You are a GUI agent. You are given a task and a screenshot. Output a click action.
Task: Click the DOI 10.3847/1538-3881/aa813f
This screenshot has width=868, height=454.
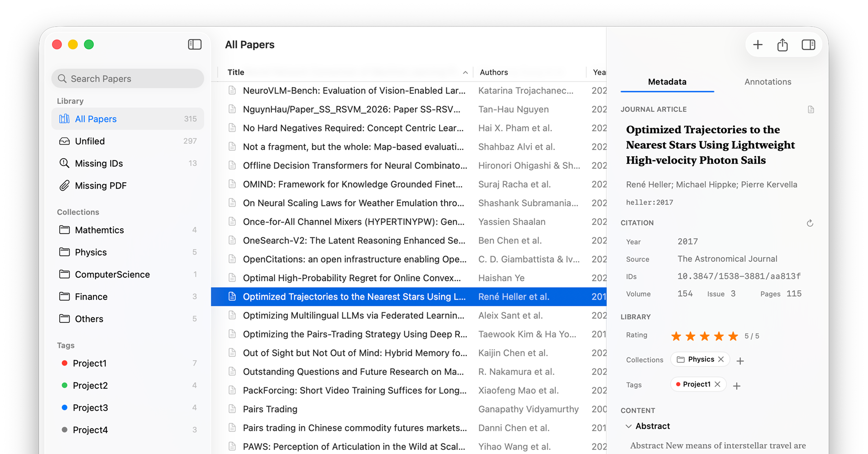point(739,276)
